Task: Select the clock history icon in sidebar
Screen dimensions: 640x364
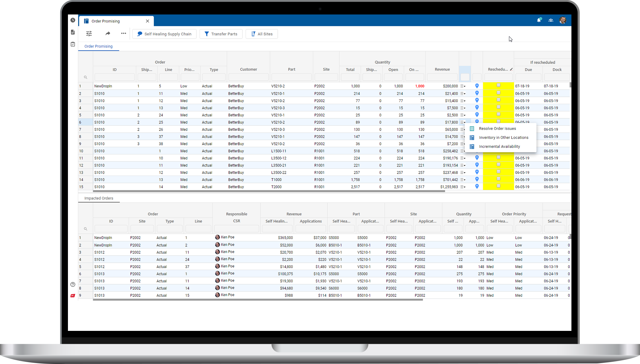Action: coord(73,20)
